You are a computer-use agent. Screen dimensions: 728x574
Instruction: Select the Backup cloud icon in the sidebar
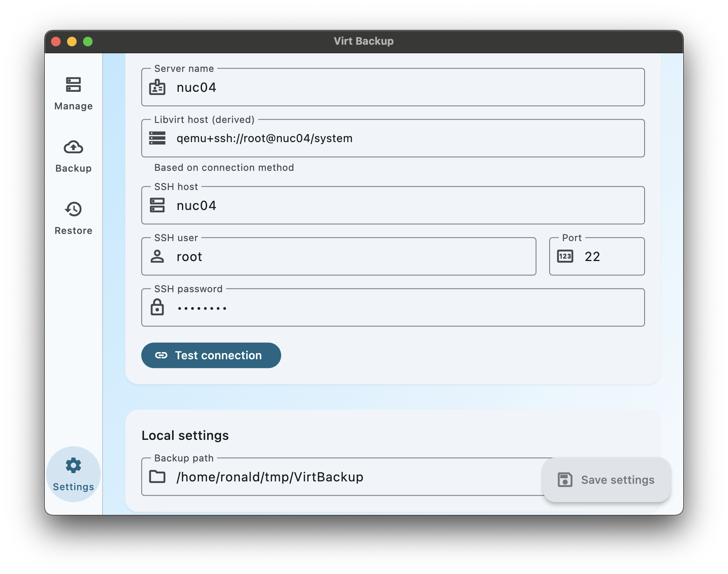pos(73,147)
